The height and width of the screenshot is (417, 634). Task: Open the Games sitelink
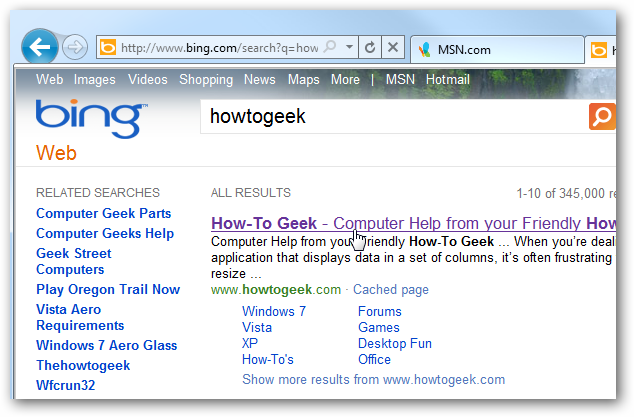pos(378,327)
